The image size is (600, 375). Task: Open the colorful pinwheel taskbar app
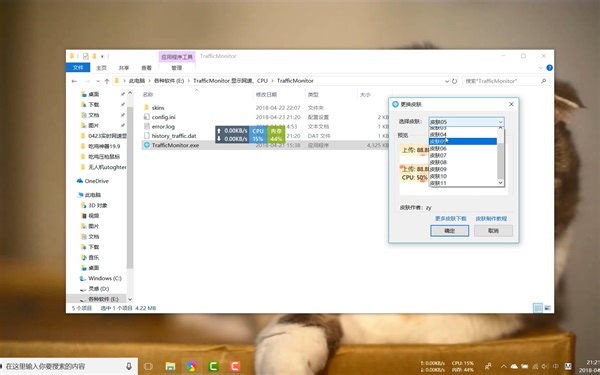coord(192,366)
